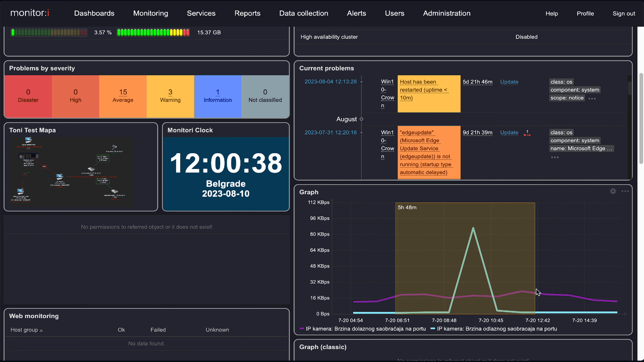Image resolution: width=644 pixels, height=362 pixels.
Task: Open the Administration menu
Action: 446,13
